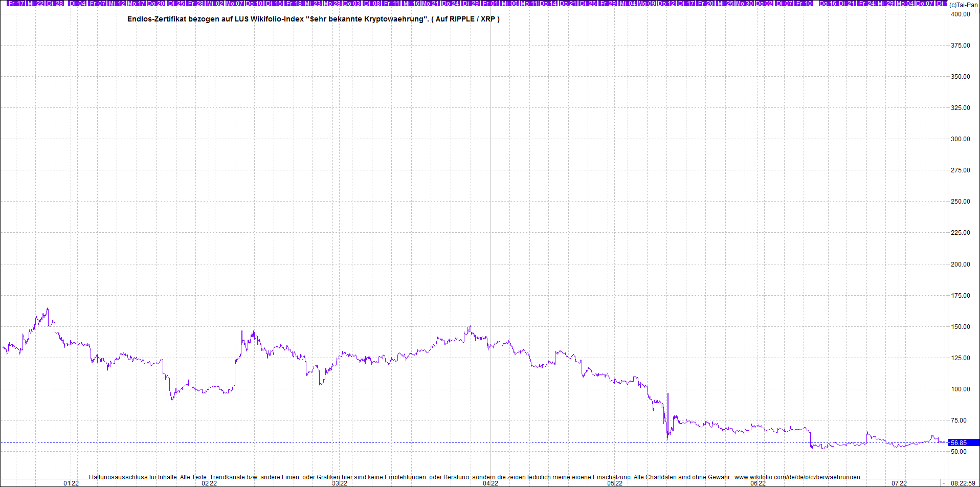980x487 pixels.
Task: Click the Di 28 date header
Action: (55, 3)
